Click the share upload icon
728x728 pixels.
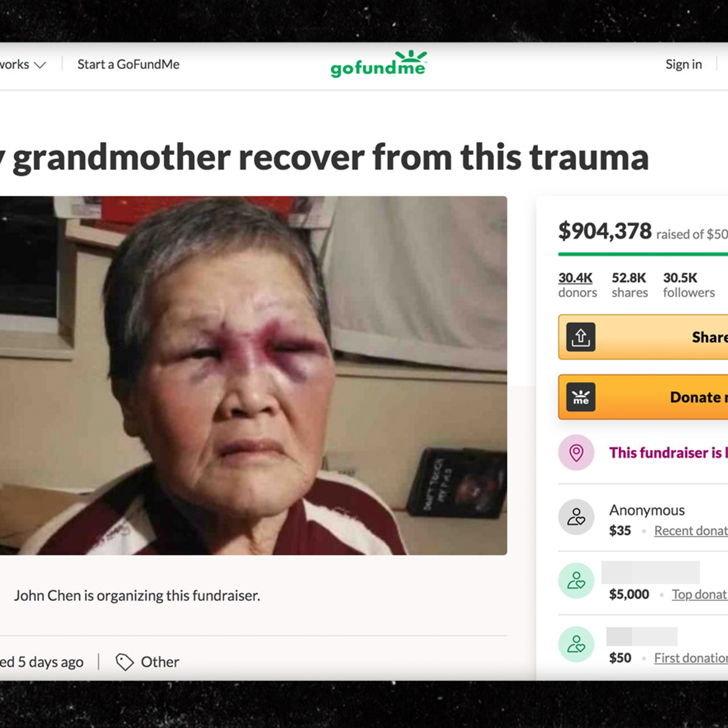pos(581,337)
